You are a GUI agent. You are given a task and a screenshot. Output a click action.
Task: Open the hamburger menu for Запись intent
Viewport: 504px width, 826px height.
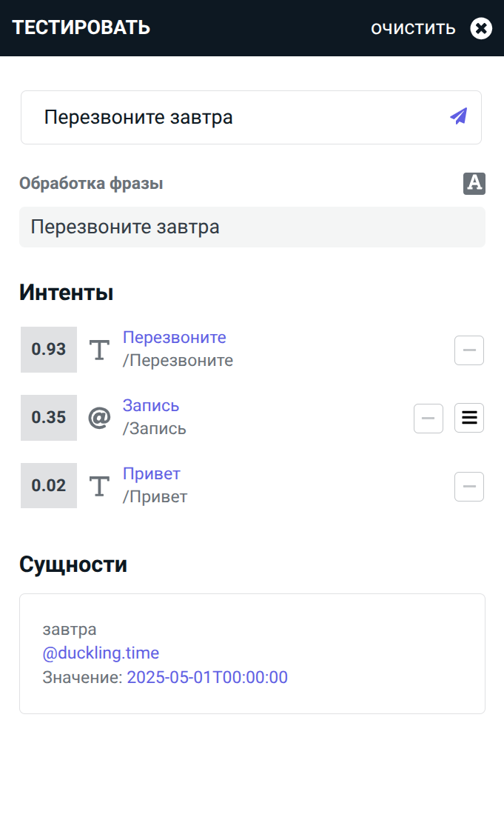[468, 418]
